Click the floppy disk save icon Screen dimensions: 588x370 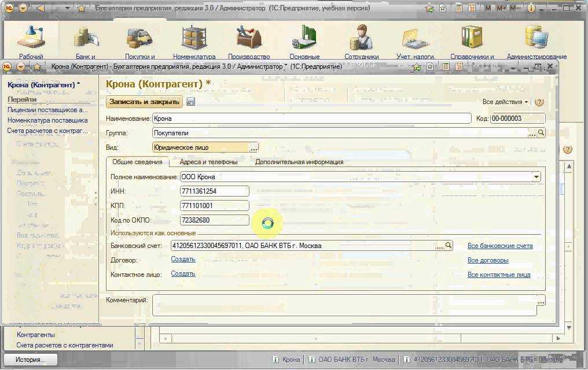(x=190, y=102)
